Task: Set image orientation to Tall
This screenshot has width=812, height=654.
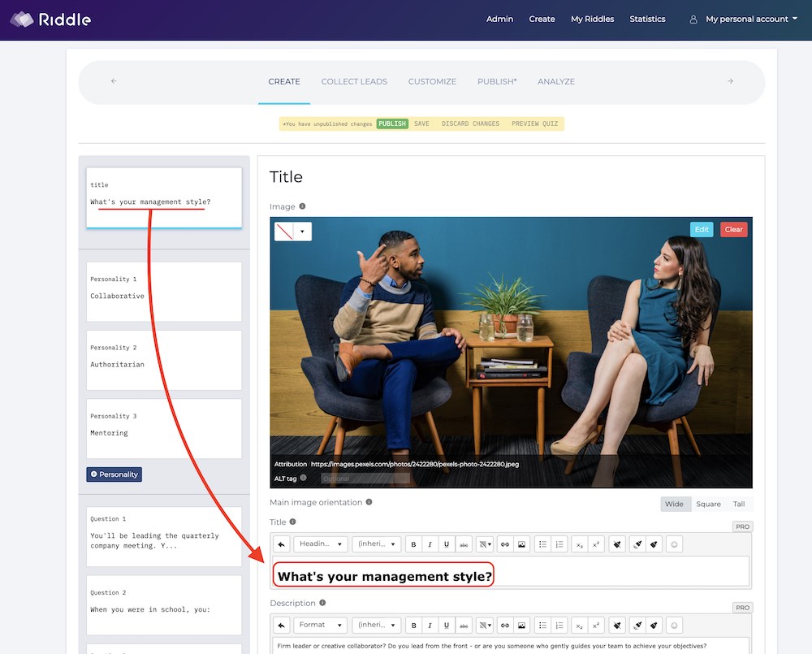Action: click(x=739, y=504)
